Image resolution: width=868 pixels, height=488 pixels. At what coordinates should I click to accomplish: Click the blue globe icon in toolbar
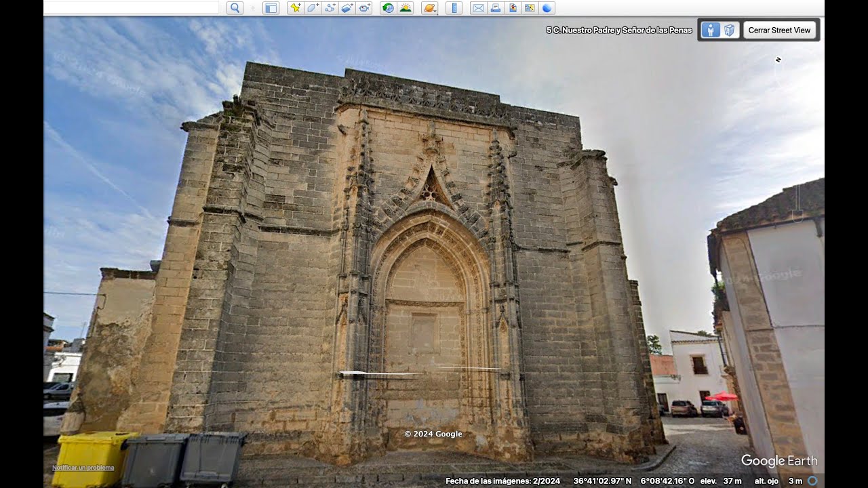(547, 8)
